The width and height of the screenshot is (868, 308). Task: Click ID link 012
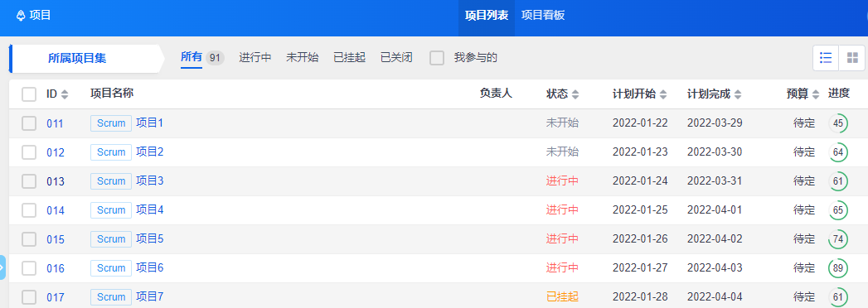point(56,152)
